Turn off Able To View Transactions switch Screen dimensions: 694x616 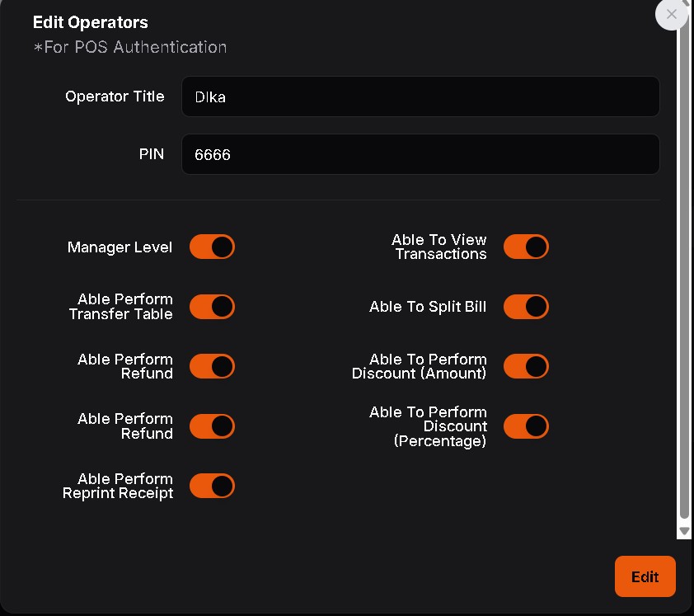pyautogui.click(x=526, y=247)
